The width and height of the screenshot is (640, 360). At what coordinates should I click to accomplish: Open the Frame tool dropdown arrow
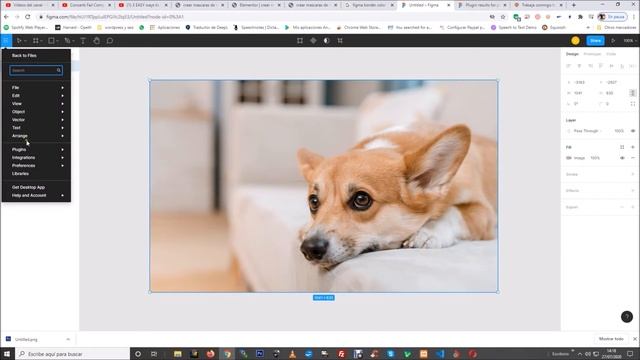(x=42, y=41)
